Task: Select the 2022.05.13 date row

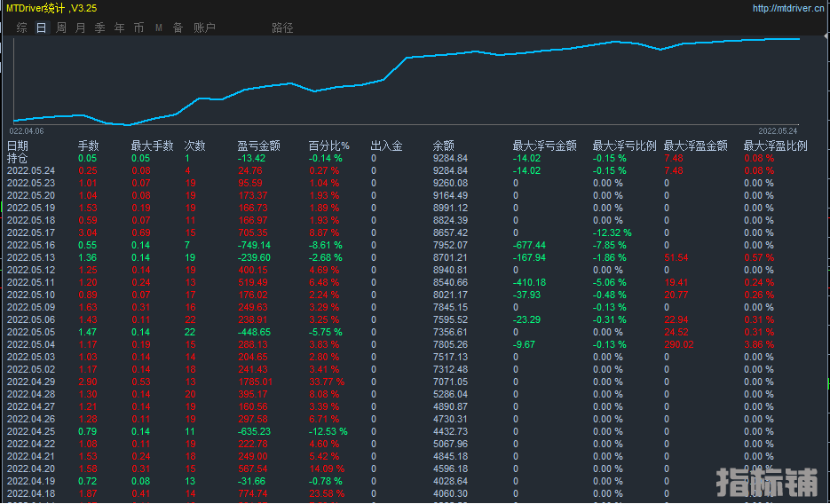Action: 31,257
